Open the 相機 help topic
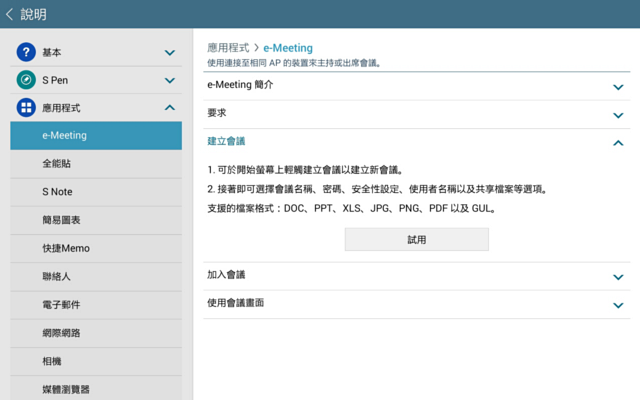 [96, 361]
